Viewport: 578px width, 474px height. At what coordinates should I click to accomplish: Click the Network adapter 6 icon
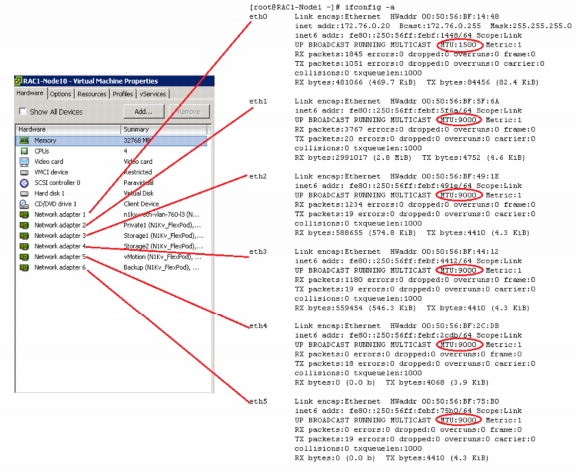[24, 268]
